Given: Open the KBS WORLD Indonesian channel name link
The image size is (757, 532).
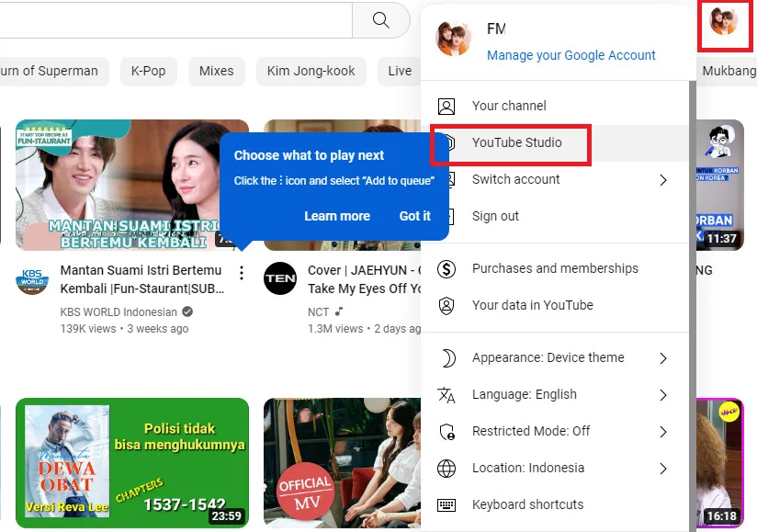Looking at the screenshot, I should click(119, 312).
